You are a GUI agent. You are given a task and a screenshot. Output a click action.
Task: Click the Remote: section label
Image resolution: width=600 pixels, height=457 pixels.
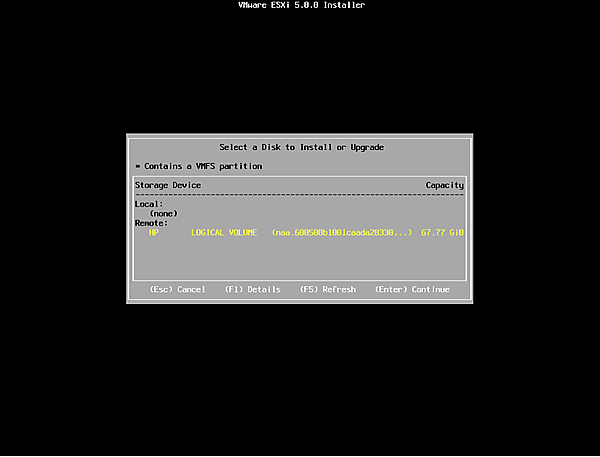tap(151, 223)
